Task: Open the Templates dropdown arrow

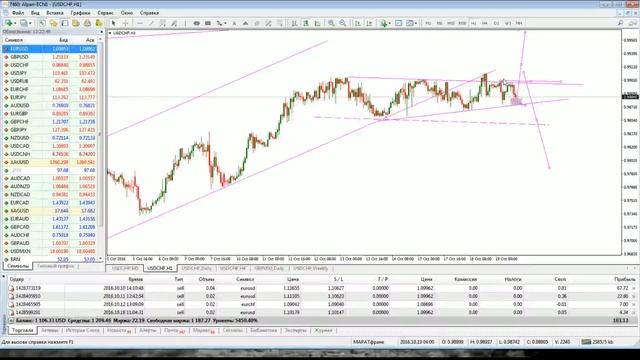Action: [x=416, y=23]
